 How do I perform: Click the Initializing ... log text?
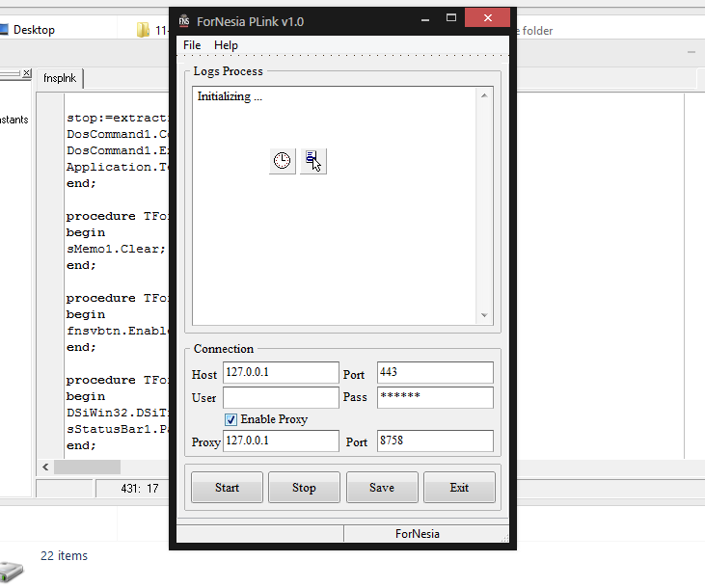click(x=230, y=96)
